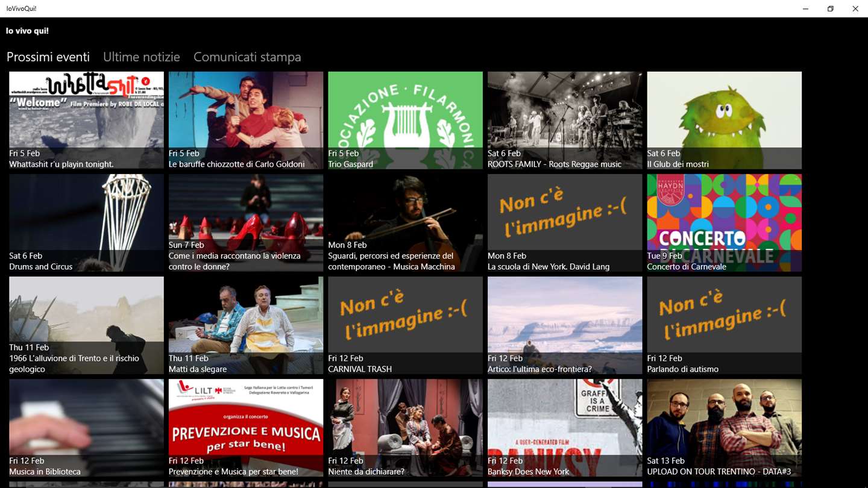Open UPLOAD ON TOUR TRENTINO DATA#3 event
This screenshot has width=868, height=488.
tap(725, 428)
